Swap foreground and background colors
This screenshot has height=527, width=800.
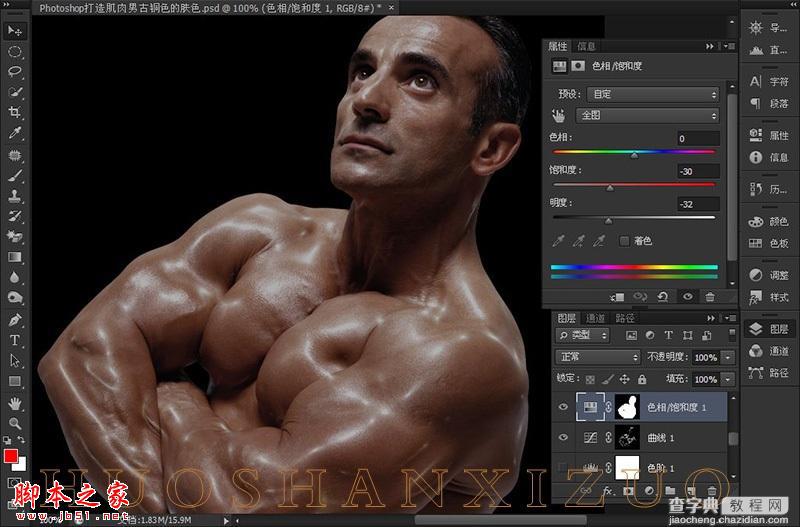(21, 439)
